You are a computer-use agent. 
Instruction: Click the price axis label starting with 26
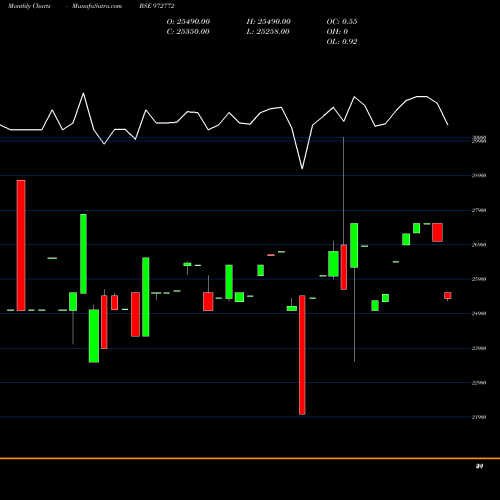[x=479, y=245]
